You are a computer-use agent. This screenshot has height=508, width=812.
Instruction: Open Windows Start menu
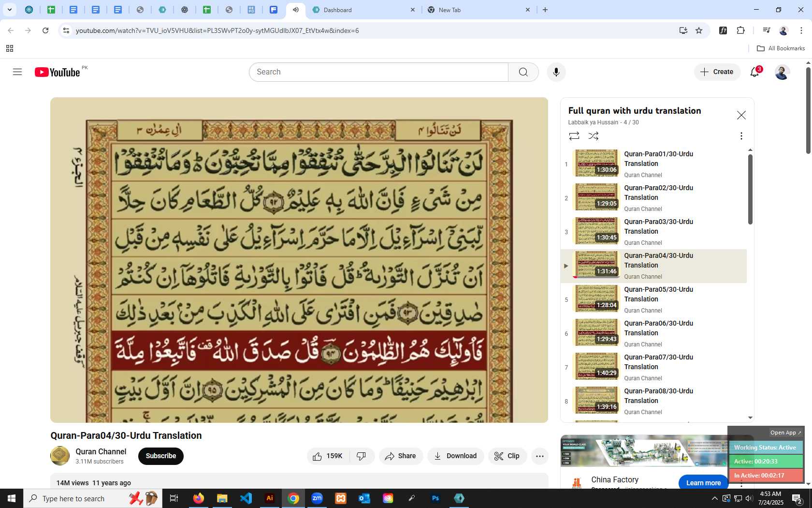(12, 498)
